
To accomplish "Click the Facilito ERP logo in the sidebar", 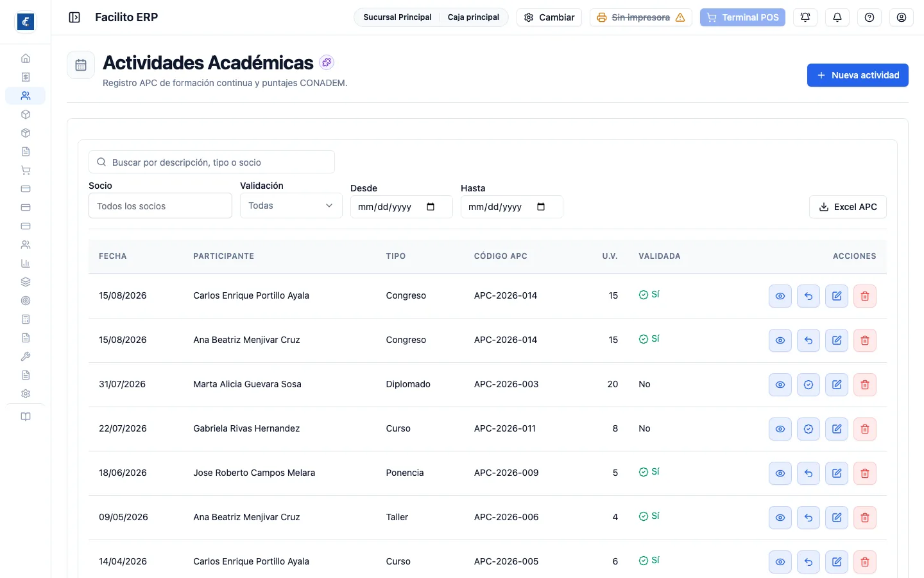I will pos(26,22).
